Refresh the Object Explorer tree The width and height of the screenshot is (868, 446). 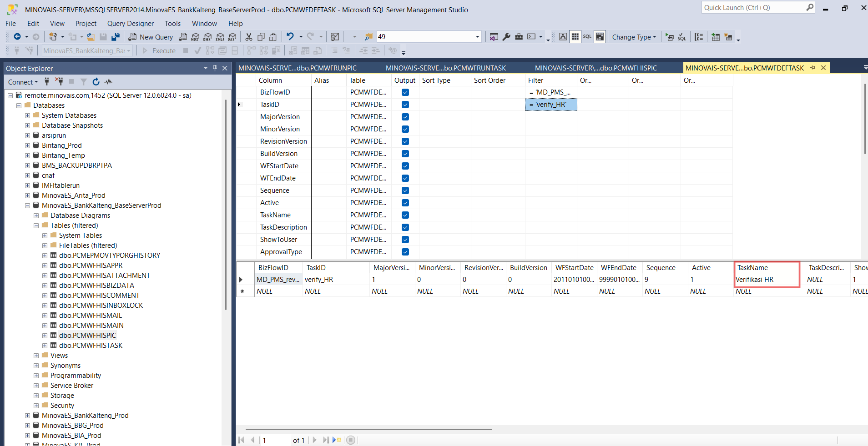pos(96,82)
